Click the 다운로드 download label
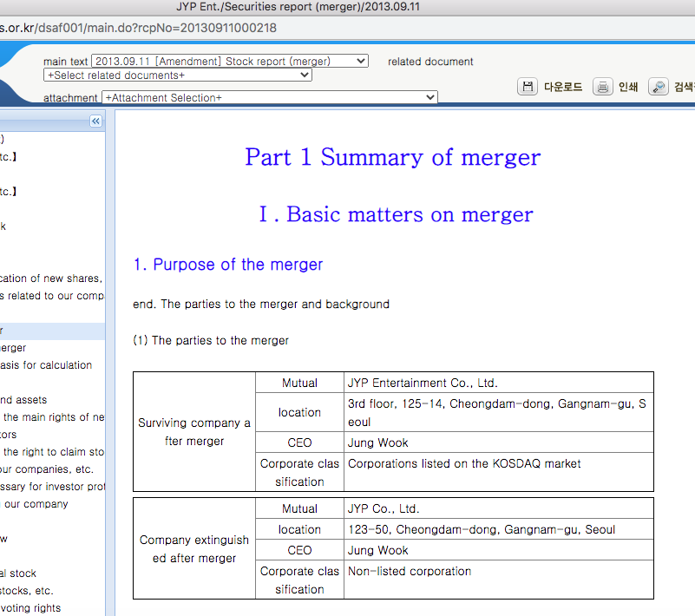695x616 pixels. pos(563,87)
